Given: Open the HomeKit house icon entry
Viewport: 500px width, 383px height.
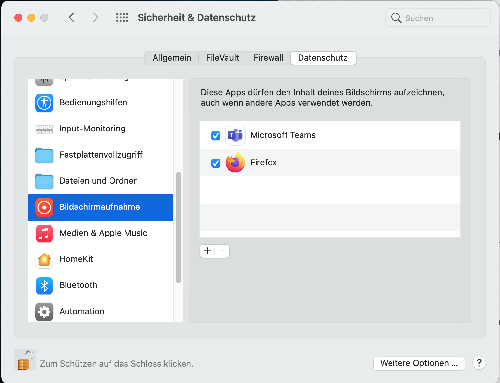Looking at the screenshot, I should click(44, 259).
